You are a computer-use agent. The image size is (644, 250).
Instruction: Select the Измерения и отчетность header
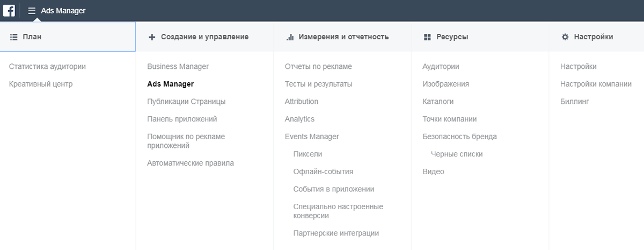click(343, 37)
